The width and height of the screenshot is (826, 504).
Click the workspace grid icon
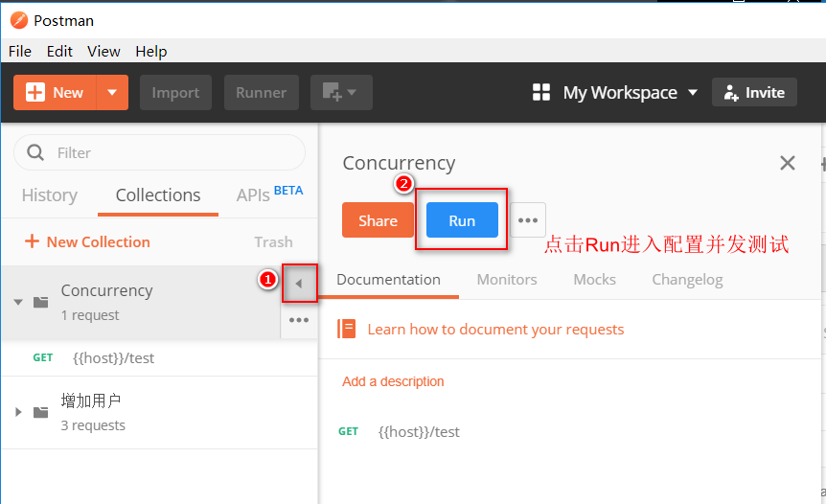541,93
